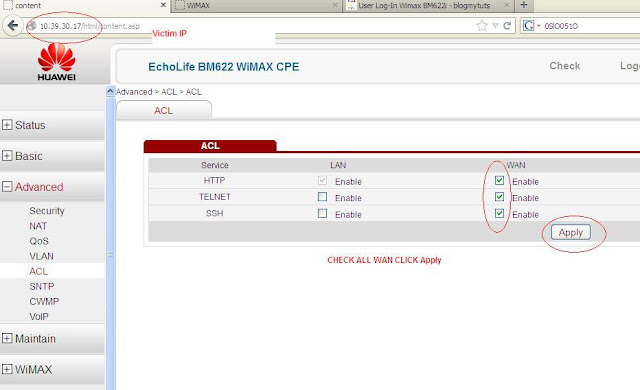This screenshot has width=640, height=390.
Task: Toggle HTTP LAN Enable checkbox
Action: tap(322, 180)
